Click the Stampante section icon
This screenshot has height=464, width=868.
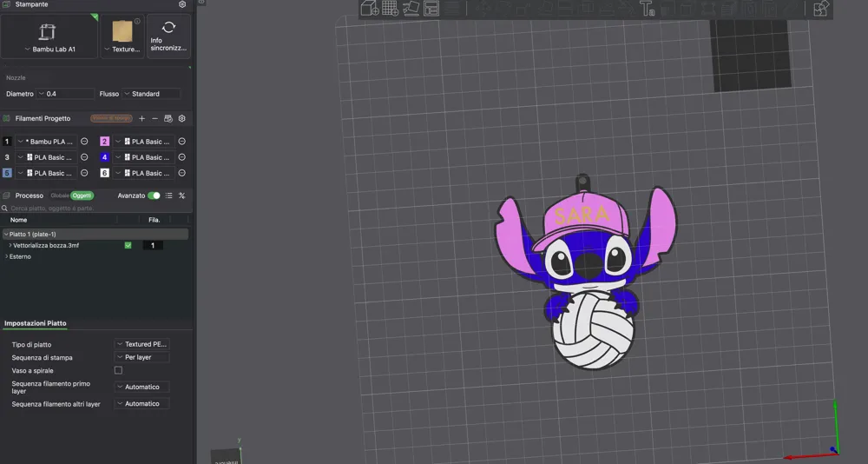click(x=7, y=4)
